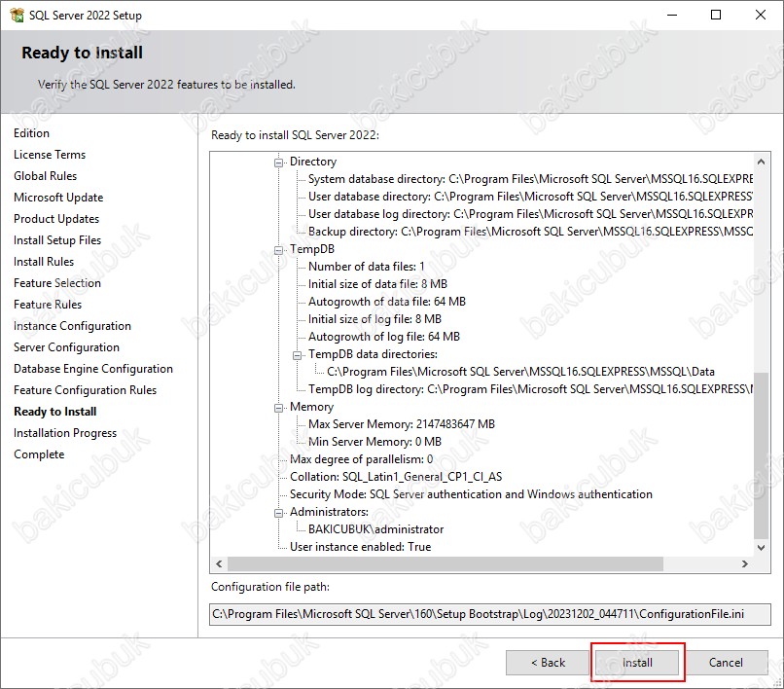The width and height of the screenshot is (784, 689).
Task: Click the horizontal scrollbar thumb
Action: (x=445, y=563)
